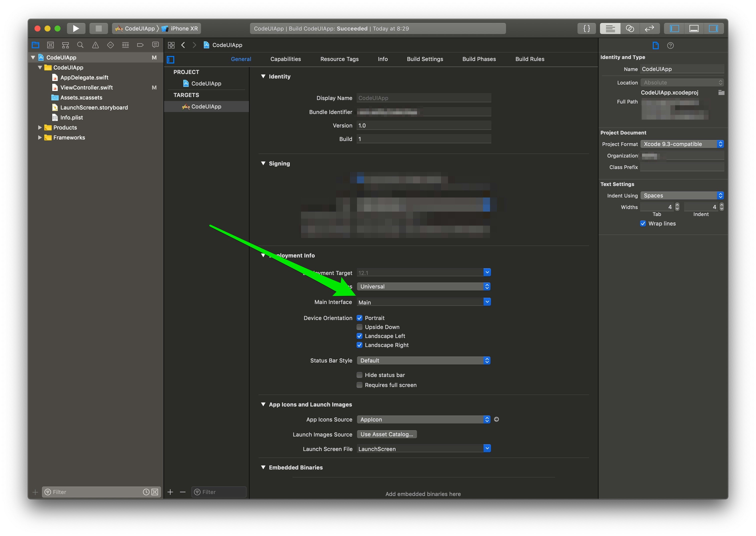
Task: Switch to the Build Settings tab
Action: (x=425, y=59)
